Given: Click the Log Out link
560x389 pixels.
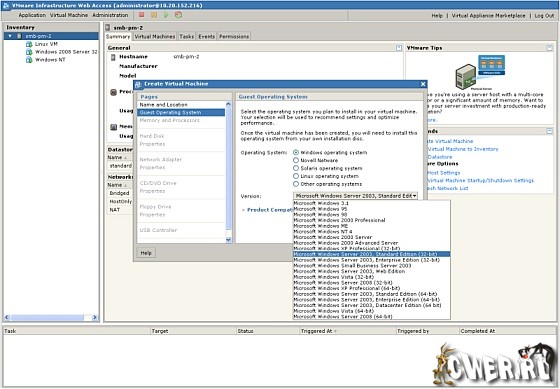Looking at the screenshot, I should point(544,16).
